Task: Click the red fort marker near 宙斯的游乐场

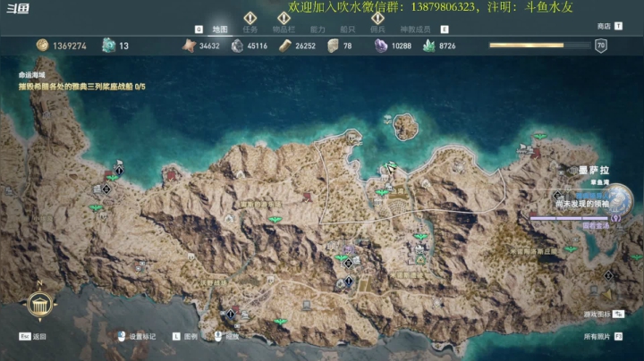Action: point(307,197)
